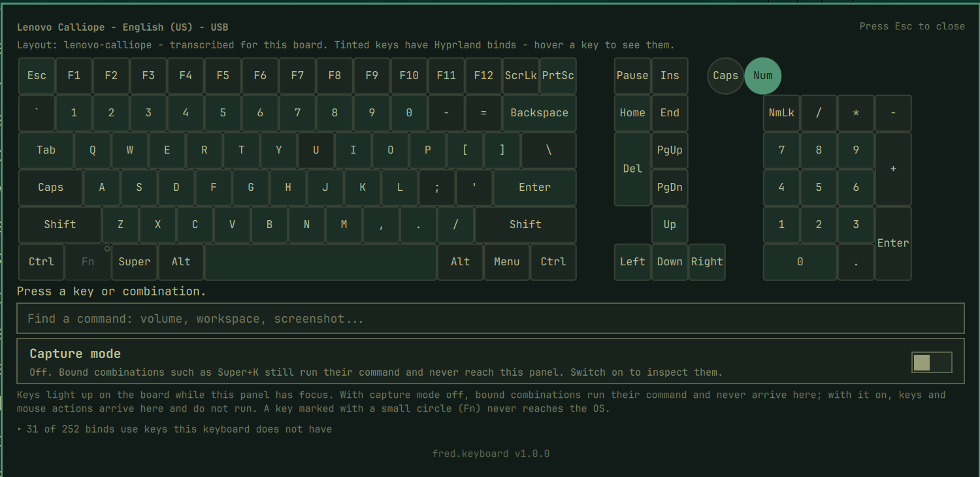The height and width of the screenshot is (477, 980).
Task: Click the Num lock indicator circle
Action: point(762,76)
